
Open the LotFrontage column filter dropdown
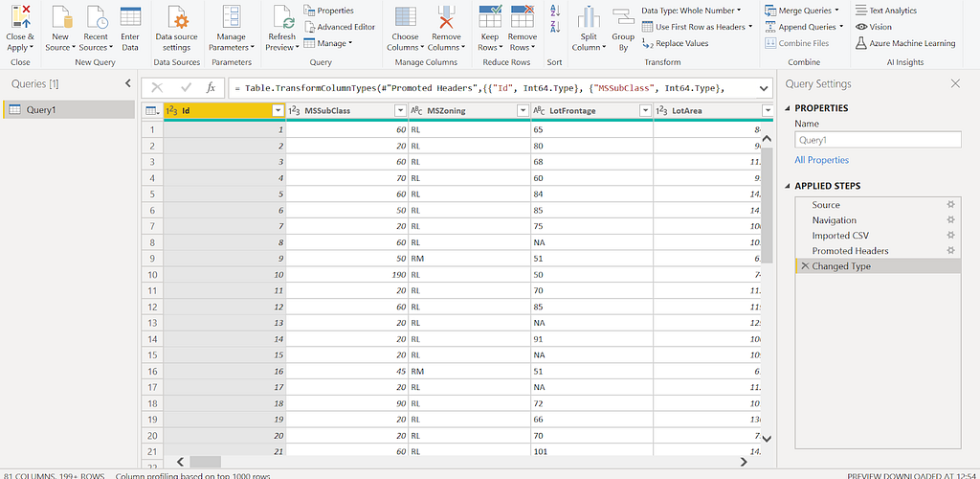(x=646, y=111)
